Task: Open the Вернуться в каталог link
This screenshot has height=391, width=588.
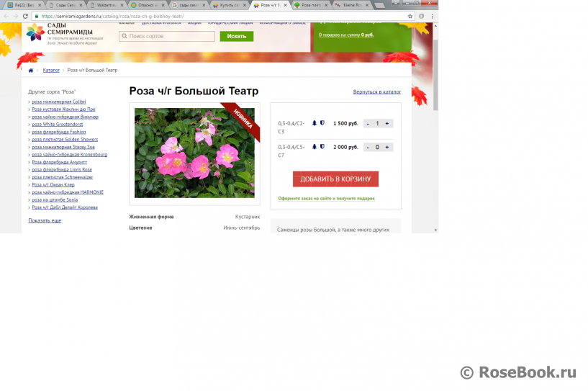Action: (x=377, y=91)
